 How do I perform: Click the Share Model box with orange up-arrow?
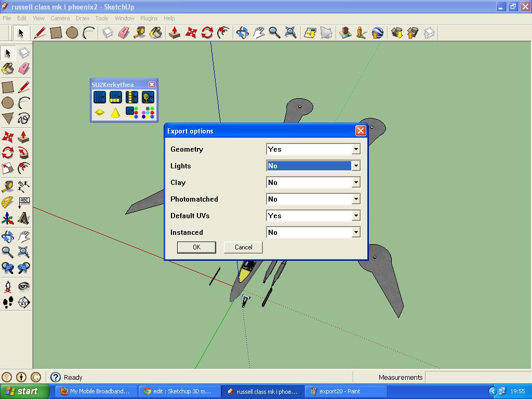coord(413,33)
